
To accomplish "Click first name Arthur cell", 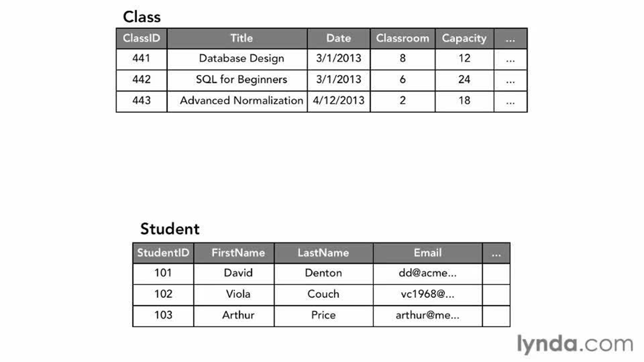I will pos(238,315).
